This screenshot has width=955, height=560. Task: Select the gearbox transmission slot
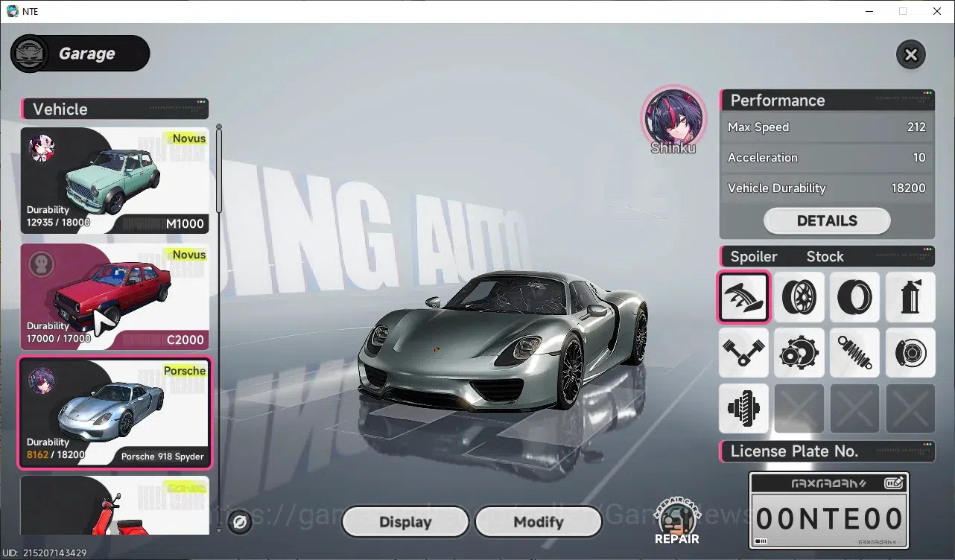click(x=799, y=352)
